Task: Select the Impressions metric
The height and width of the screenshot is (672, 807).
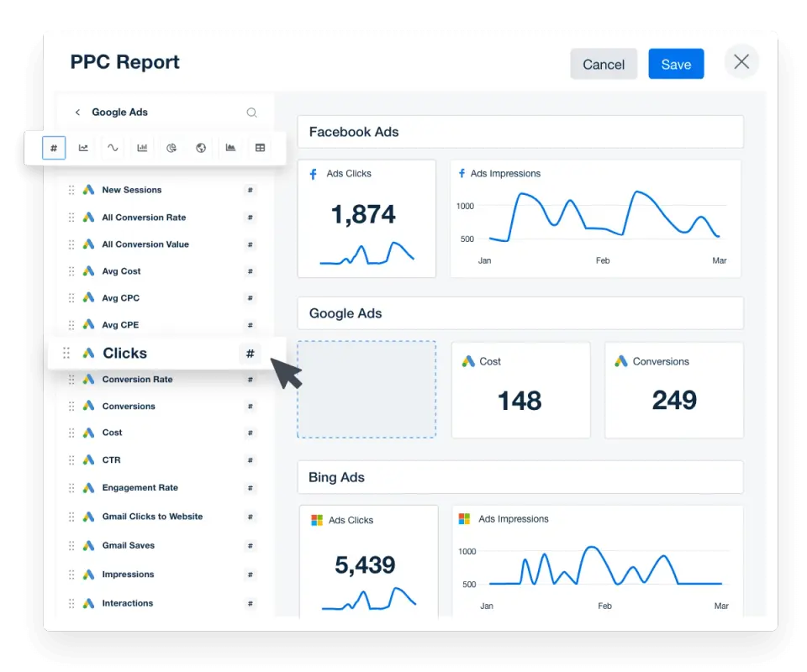Action: click(128, 575)
